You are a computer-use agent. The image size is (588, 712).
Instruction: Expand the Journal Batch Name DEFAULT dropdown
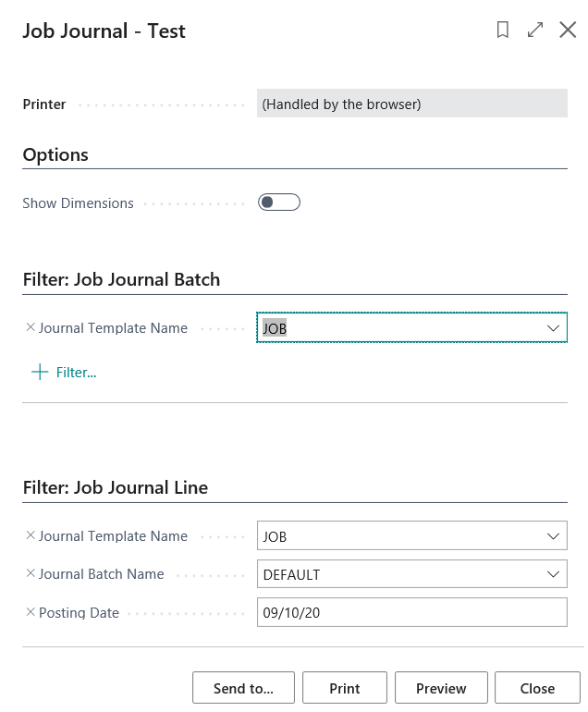coord(554,574)
